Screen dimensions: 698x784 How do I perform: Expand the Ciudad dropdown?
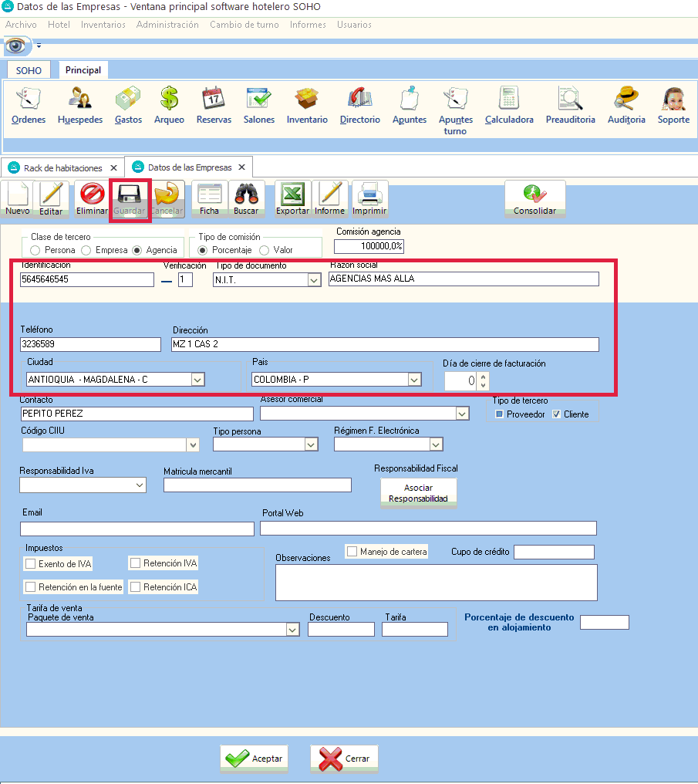(197, 379)
